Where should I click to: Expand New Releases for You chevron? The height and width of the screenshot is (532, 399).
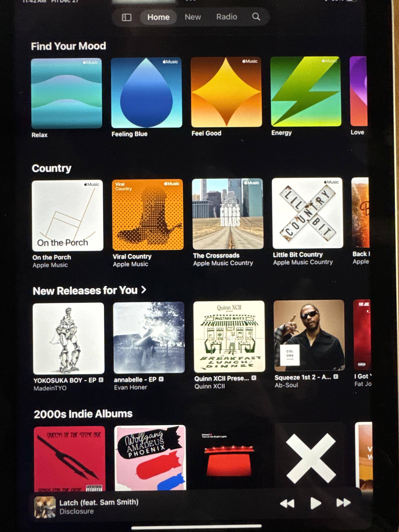coord(144,290)
